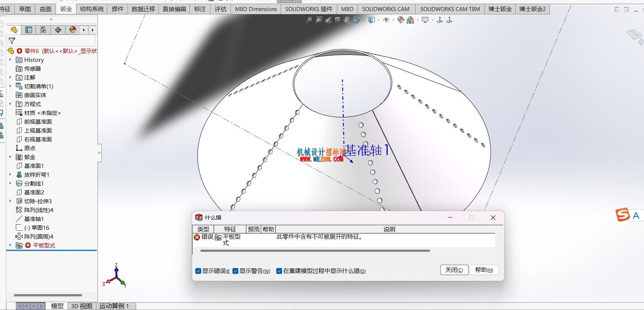The height and width of the screenshot is (310, 644).
Task: Expand the 切割清单(1) node
Action: point(10,86)
